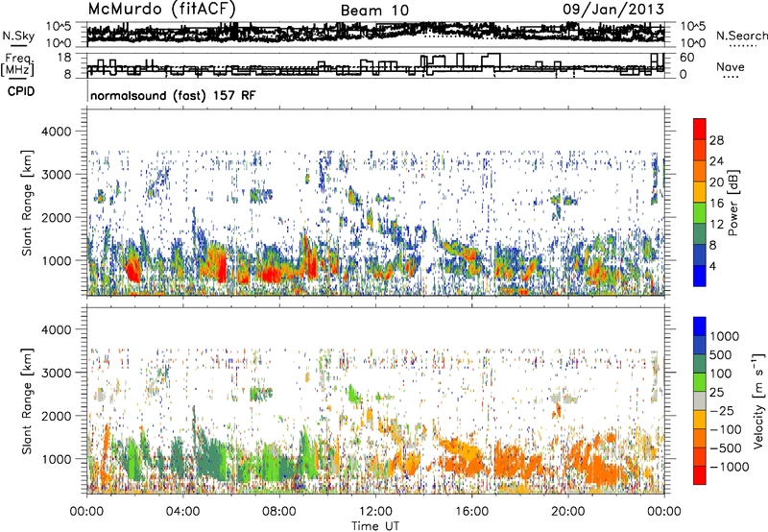Click the red bottom segment of Velocity colorbar

coord(700,475)
